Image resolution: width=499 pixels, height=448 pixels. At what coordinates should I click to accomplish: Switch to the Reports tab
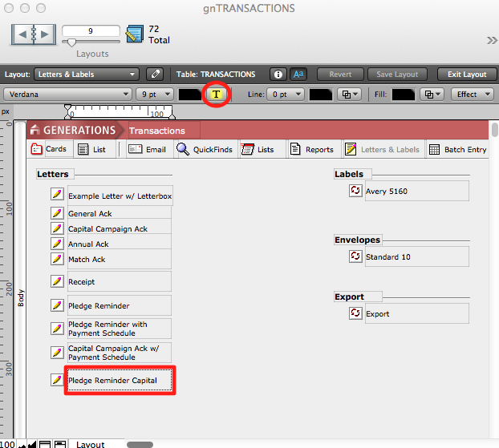(x=311, y=149)
